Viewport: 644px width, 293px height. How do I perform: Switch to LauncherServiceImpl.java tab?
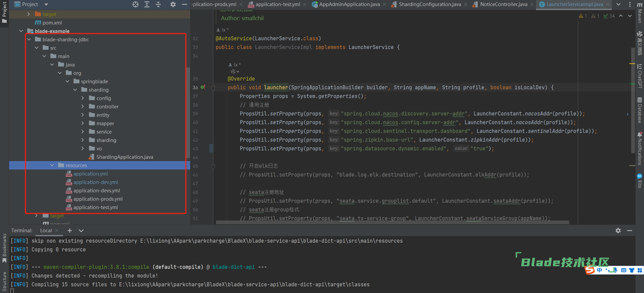(x=575, y=4)
